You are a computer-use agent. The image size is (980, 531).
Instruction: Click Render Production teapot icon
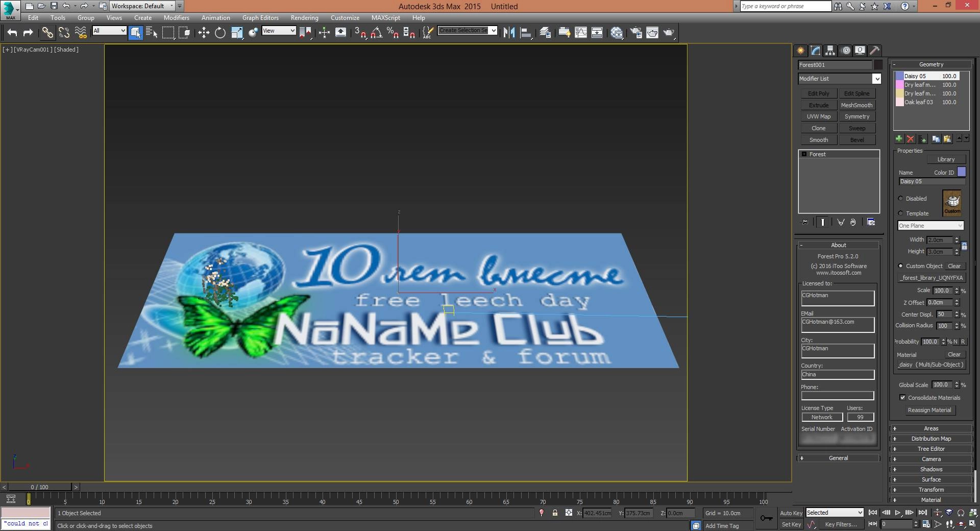click(x=669, y=33)
